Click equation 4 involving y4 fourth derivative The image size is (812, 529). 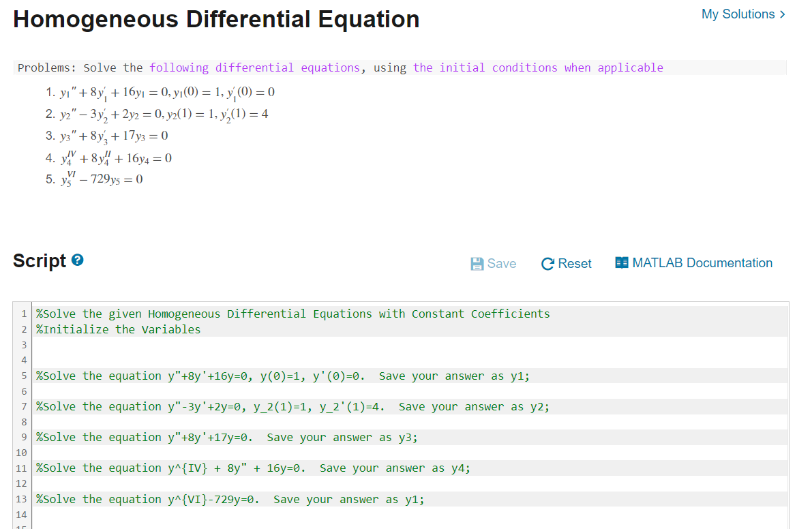(x=109, y=157)
